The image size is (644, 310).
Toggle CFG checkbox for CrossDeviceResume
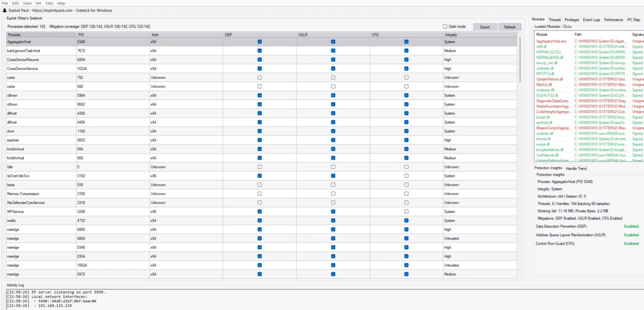(406, 60)
